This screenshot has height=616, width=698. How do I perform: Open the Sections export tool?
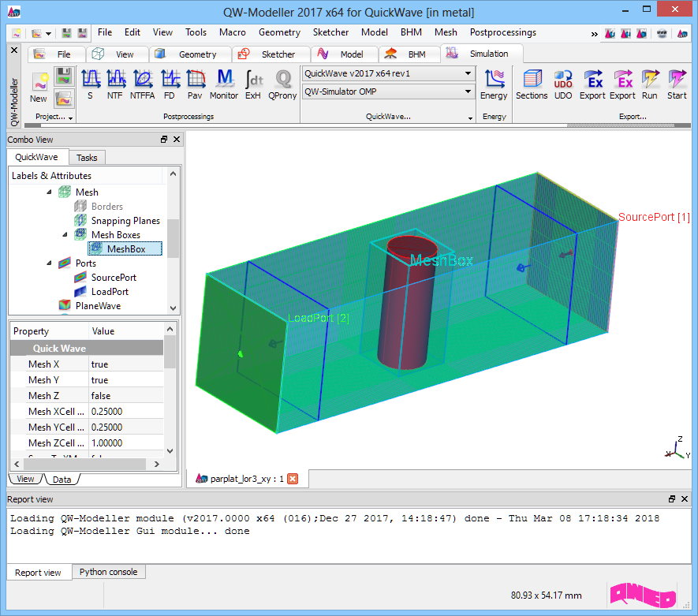(532, 84)
